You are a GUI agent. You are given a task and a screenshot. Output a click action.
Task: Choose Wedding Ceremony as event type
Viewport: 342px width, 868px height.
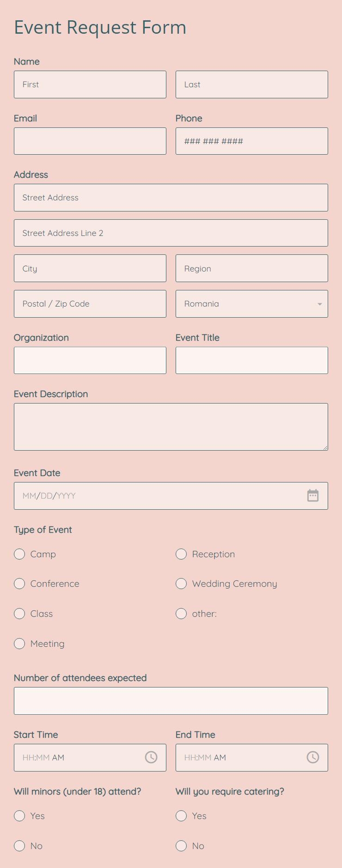click(181, 584)
